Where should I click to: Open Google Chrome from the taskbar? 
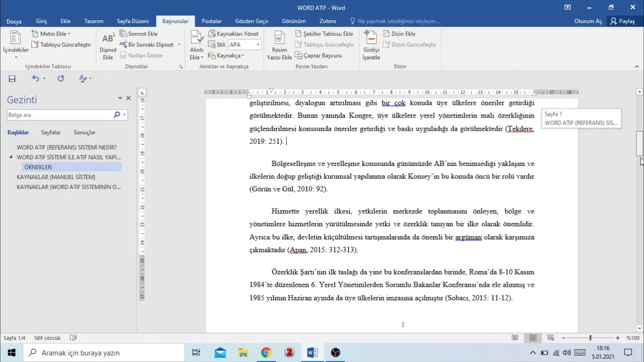point(266,352)
